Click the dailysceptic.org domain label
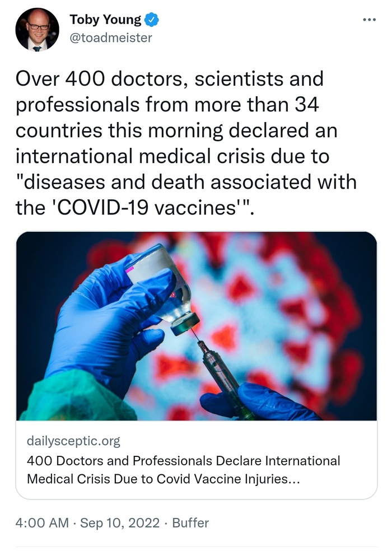The width and height of the screenshot is (392, 551). [x=73, y=441]
